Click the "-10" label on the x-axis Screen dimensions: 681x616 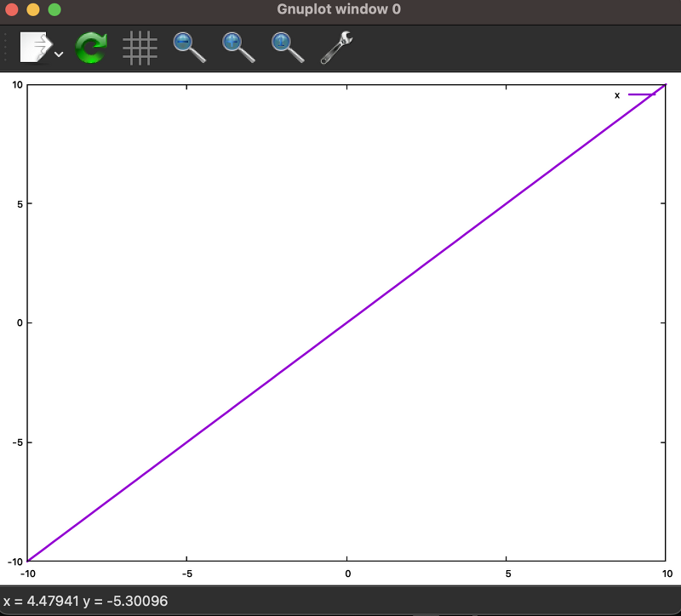coord(28,573)
